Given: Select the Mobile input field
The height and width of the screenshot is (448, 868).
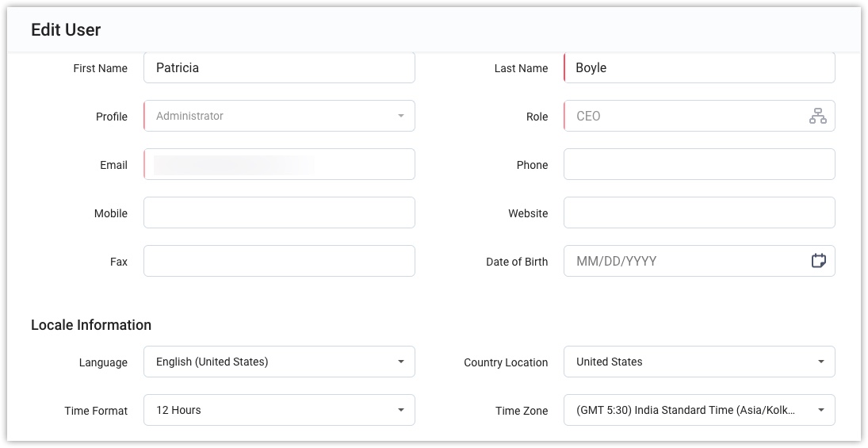Looking at the screenshot, I should (x=279, y=213).
